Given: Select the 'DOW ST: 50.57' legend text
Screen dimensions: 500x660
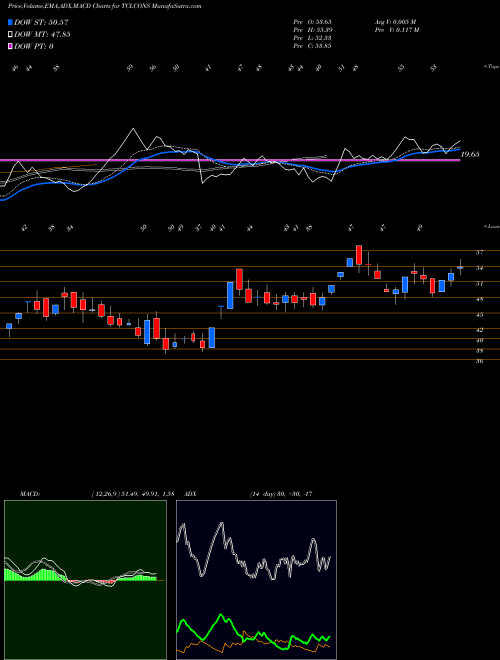Looking at the screenshot, I should [41, 22].
